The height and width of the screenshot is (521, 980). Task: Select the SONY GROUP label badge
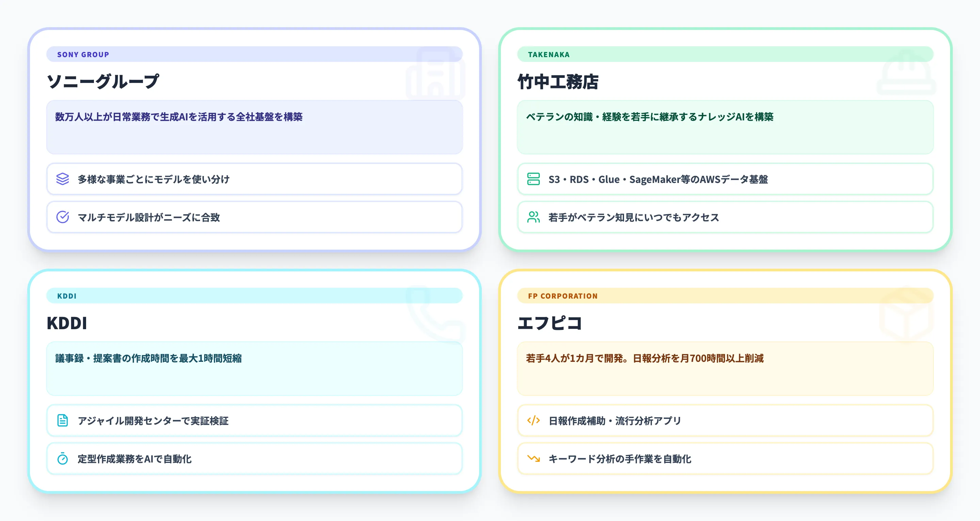pyautogui.click(x=254, y=54)
